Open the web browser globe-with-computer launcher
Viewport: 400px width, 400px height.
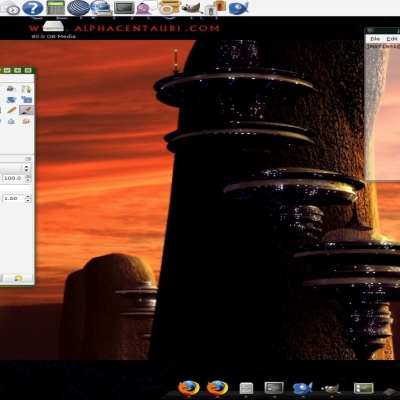[101, 8]
